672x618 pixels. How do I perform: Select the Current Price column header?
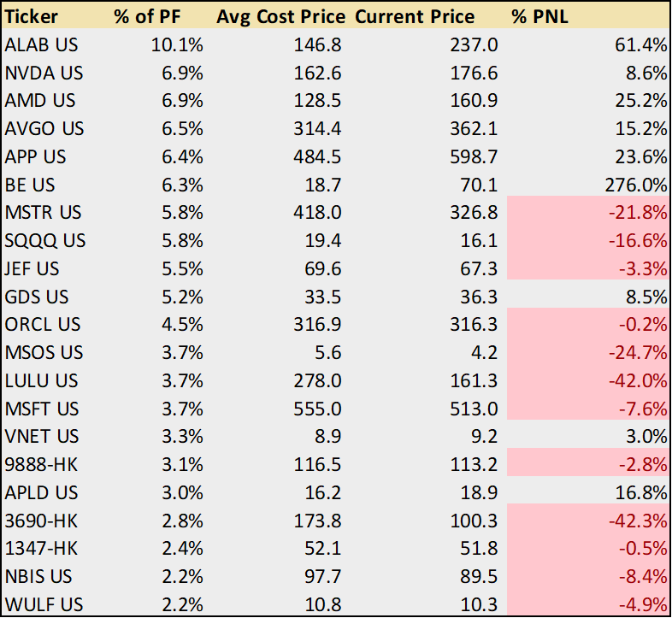pyautogui.click(x=416, y=17)
